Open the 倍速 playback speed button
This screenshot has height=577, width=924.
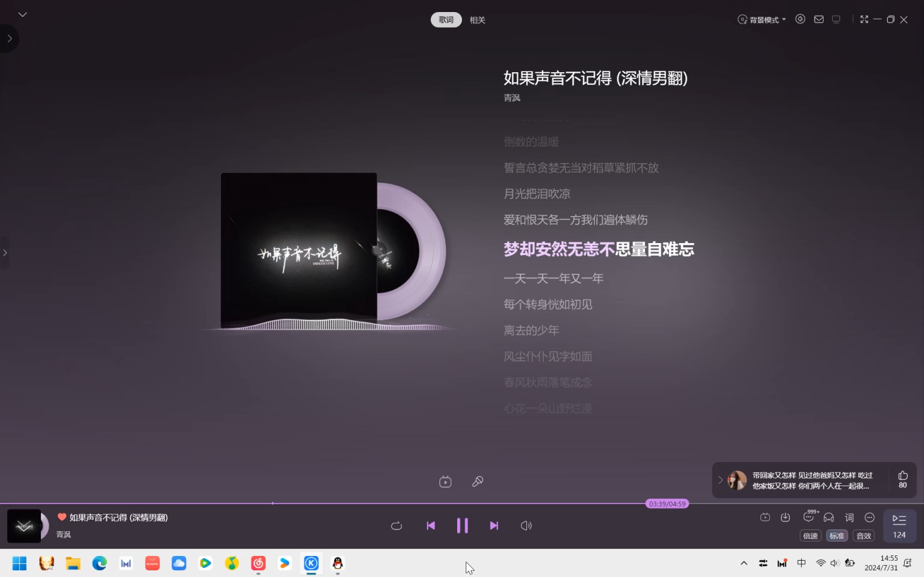(810, 536)
